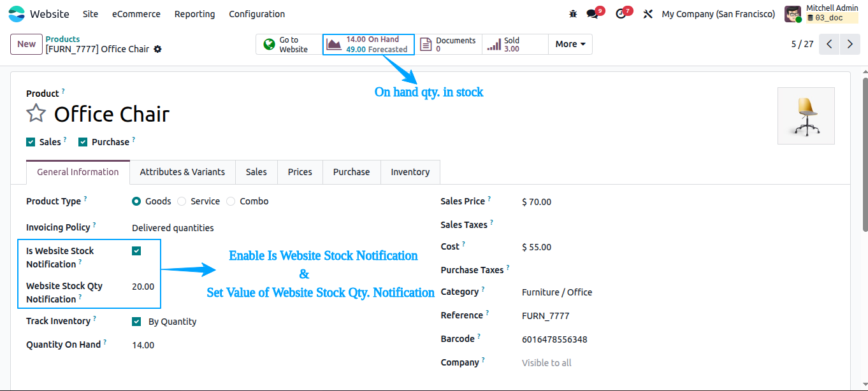868x391 pixels.
Task: Open the Configuration menu
Action: click(257, 14)
